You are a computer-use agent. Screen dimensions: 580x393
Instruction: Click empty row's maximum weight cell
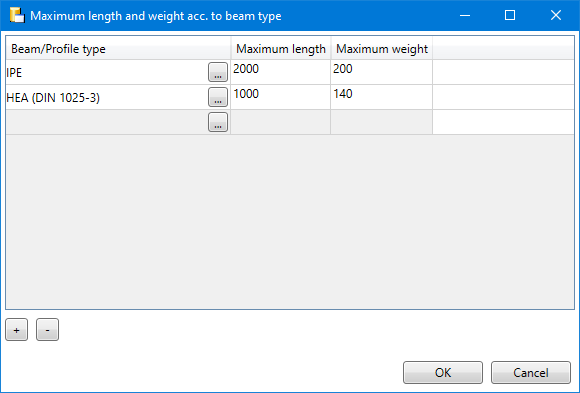381,122
